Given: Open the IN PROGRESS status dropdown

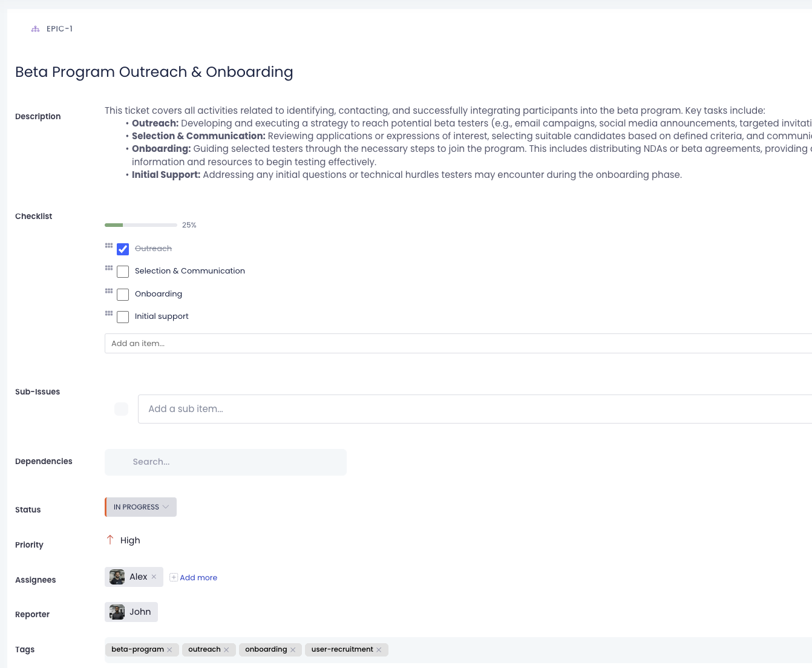Looking at the screenshot, I should coord(141,507).
